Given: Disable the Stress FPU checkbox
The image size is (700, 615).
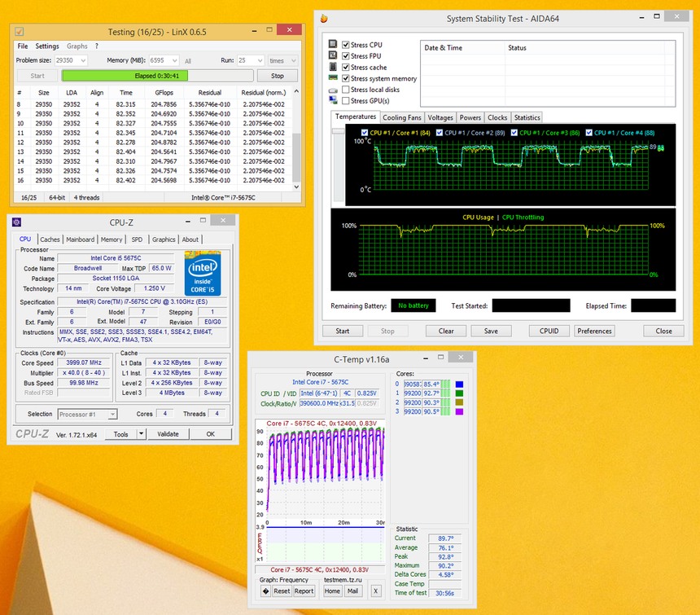Looking at the screenshot, I should coord(345,55).
